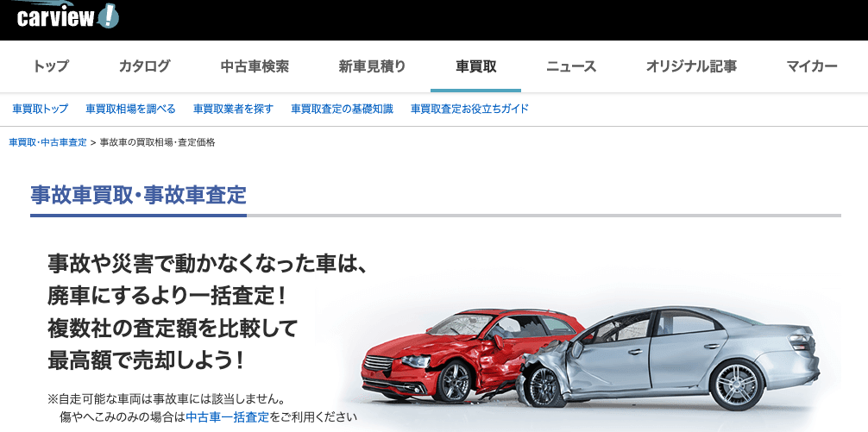Go to the 新車見積り tab
Screen dimensions: 868x432
373,67
